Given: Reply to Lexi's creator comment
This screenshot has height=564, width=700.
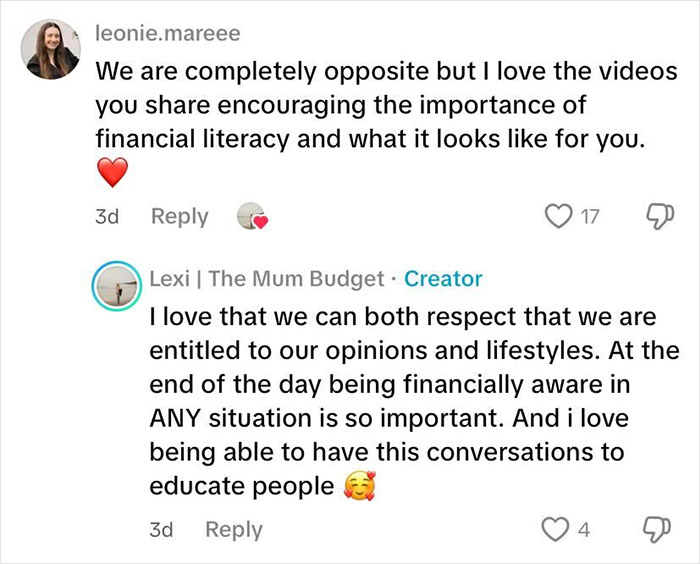Looking at the screenshot, I should [234, 530].
